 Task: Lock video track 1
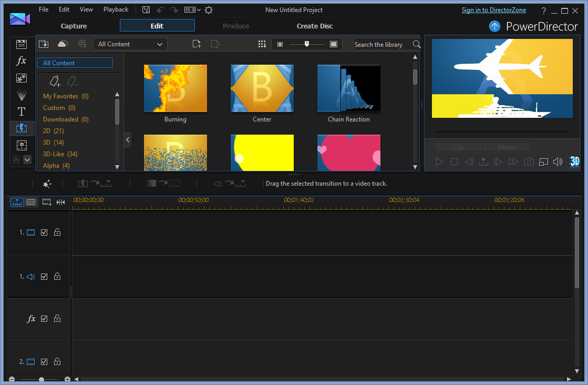pos(57,232)
